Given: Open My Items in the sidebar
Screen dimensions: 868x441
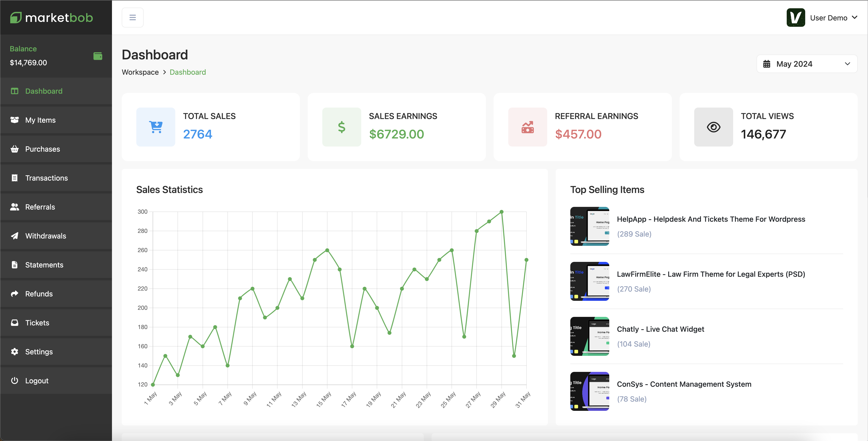Looking at the screenshot, I should point(40,120).
